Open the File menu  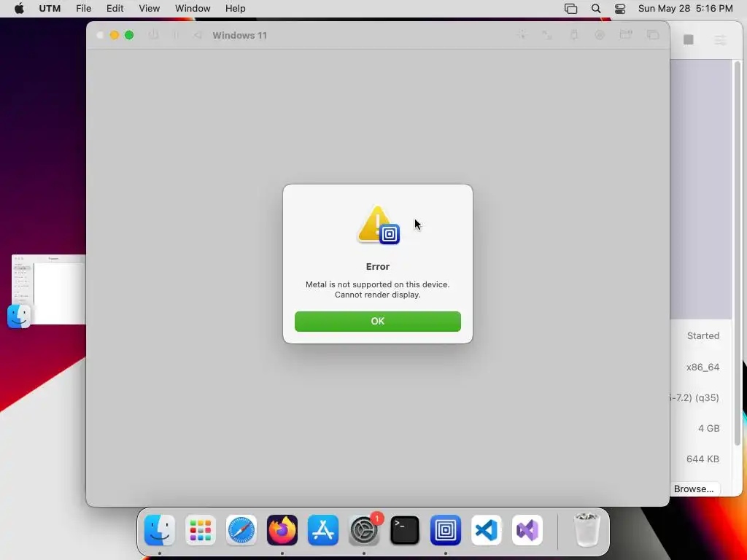tap(83, 9)
